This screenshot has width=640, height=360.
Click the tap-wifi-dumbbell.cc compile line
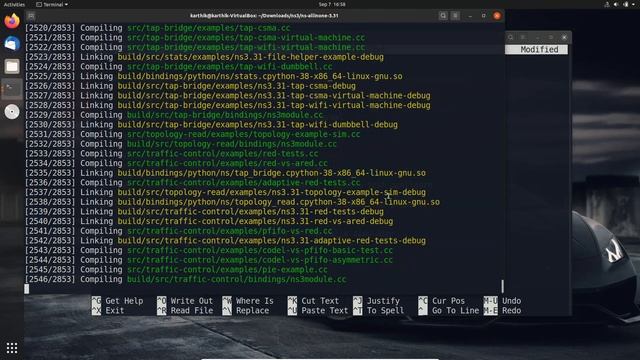tap(178, 67)
